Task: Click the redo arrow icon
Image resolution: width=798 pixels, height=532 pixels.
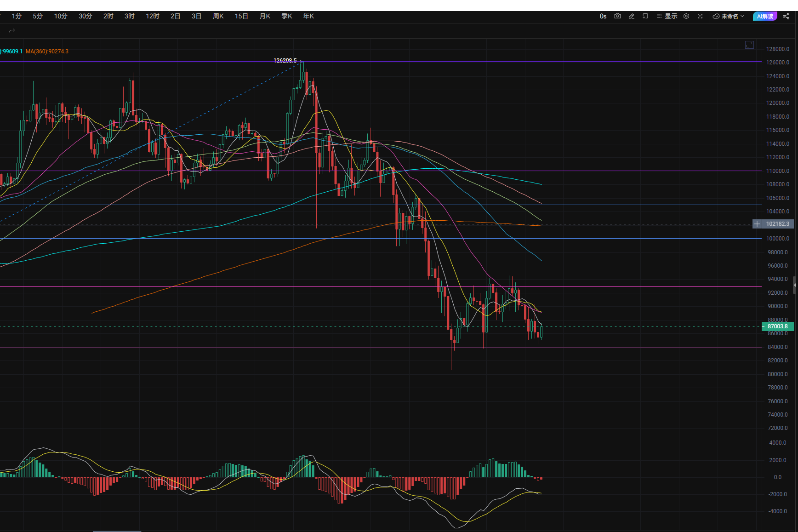Action: click(x=12, y=31)
